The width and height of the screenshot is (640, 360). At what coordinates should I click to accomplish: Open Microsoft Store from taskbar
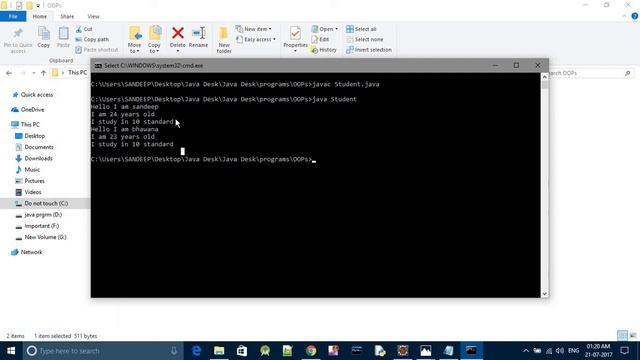[242, 351]
